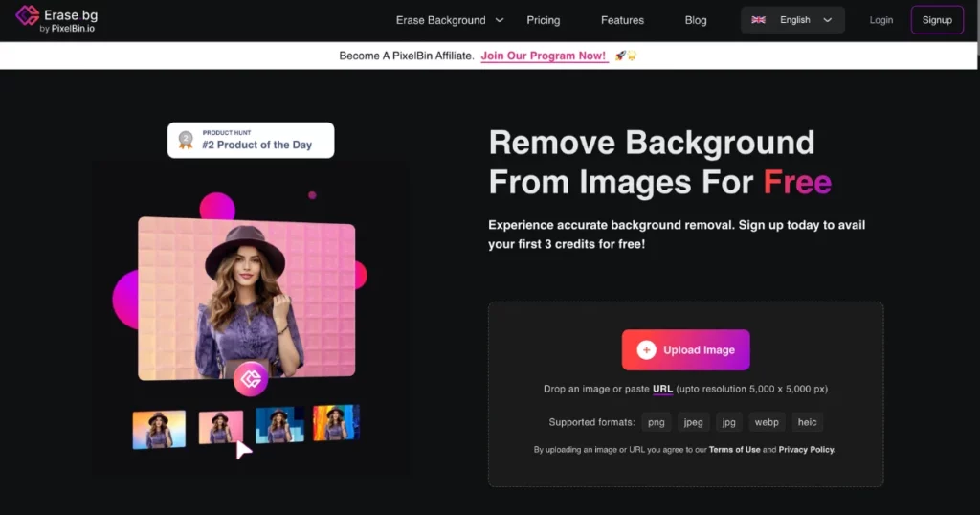Select the colorful paint background thumbnail
This screenshot has height=515, width=980.
[336, 422]
